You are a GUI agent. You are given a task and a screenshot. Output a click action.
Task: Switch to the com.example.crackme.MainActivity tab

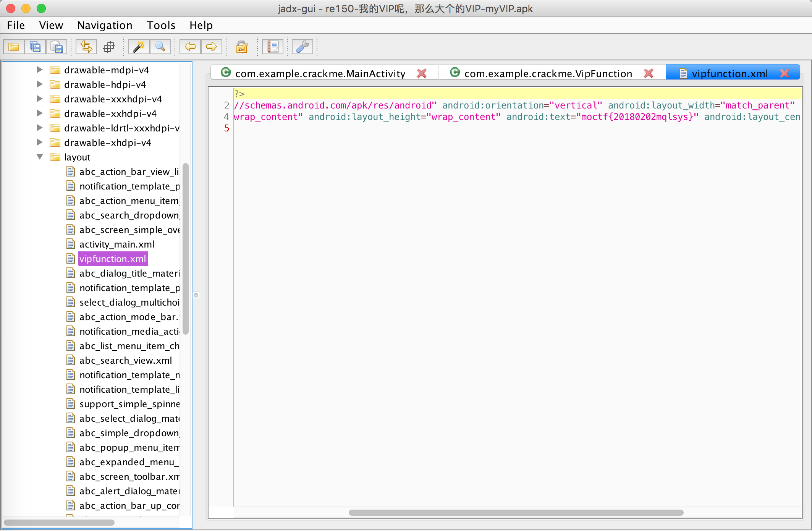[x=320, y=73]
